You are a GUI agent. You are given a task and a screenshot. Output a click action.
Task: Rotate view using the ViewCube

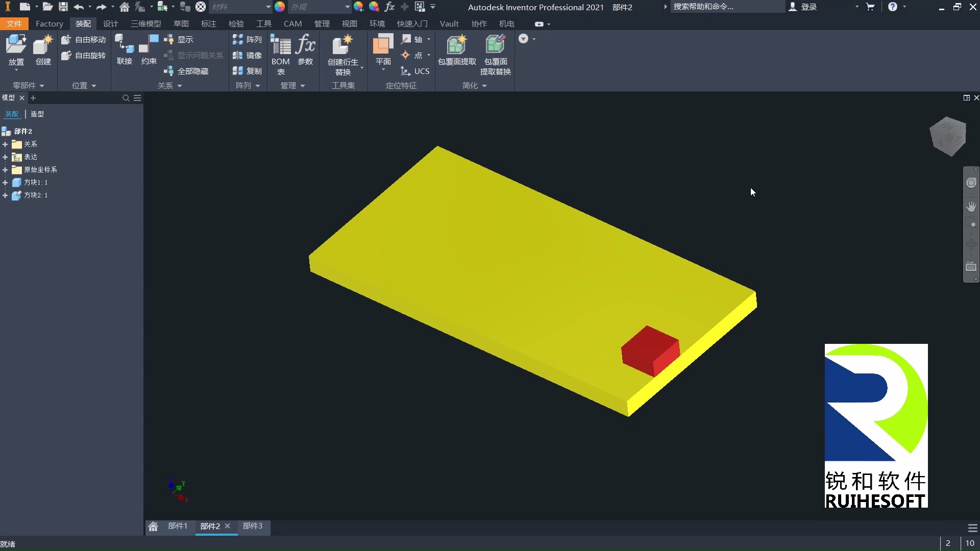coord(948,137)
